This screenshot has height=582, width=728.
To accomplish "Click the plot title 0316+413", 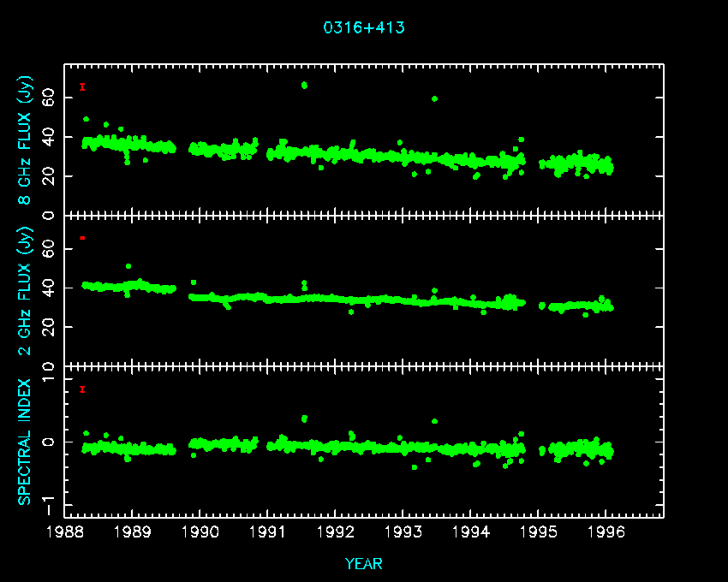I will (x=364, y=27).
